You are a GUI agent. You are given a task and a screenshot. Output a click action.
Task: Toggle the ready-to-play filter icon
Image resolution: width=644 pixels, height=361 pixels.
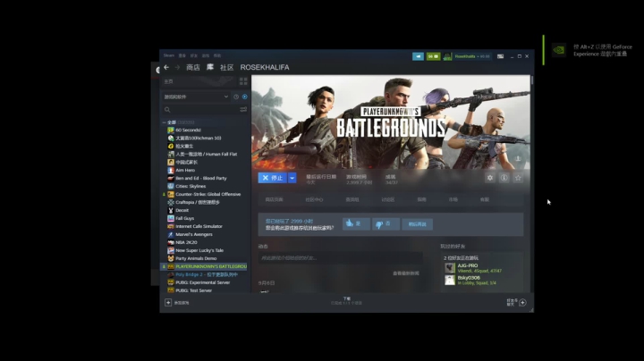tap(245, 97)
